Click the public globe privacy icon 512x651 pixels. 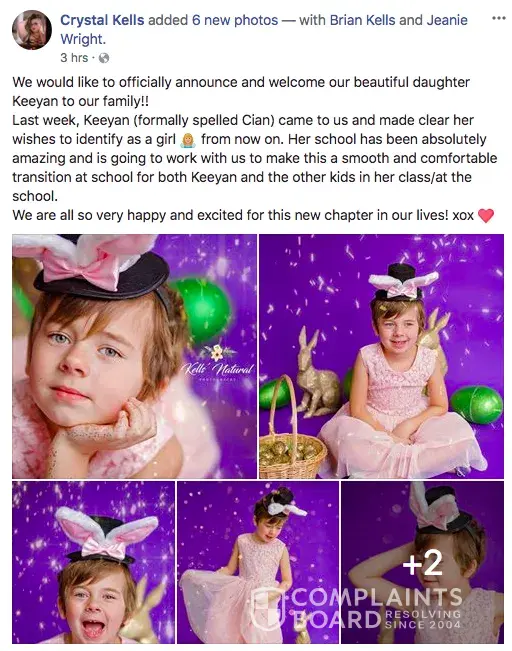point(103,58)
